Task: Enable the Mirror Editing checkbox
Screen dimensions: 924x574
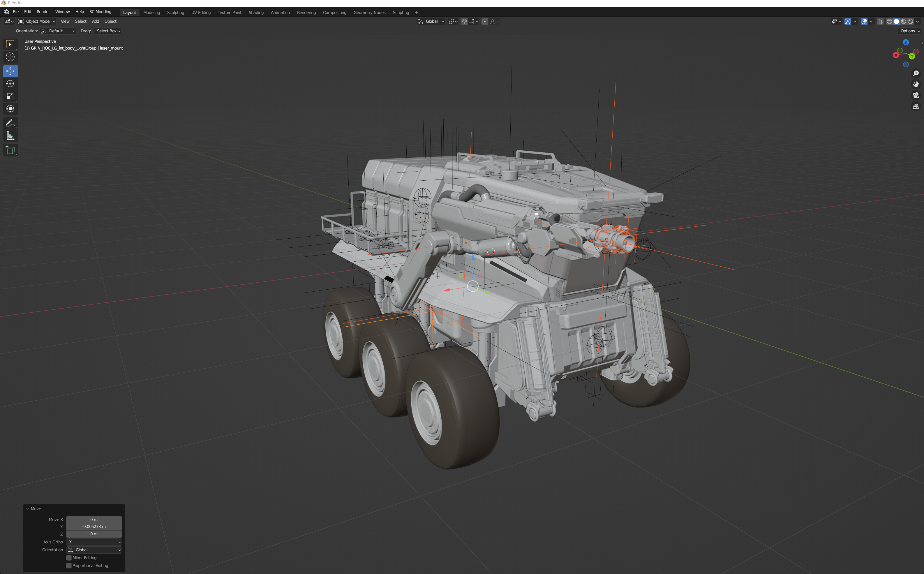Action: click(x=69, y=557)
